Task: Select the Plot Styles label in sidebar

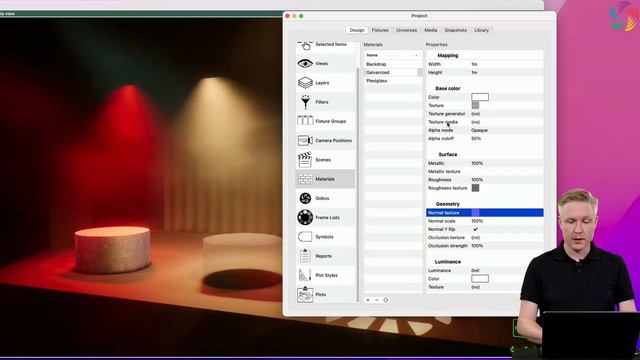Action: [327, 276]
